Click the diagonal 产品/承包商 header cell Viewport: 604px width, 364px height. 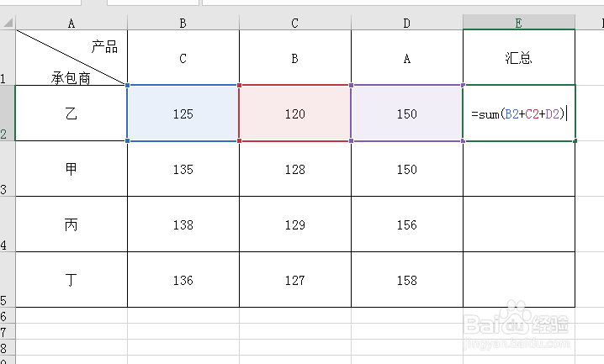pos(72,57)
